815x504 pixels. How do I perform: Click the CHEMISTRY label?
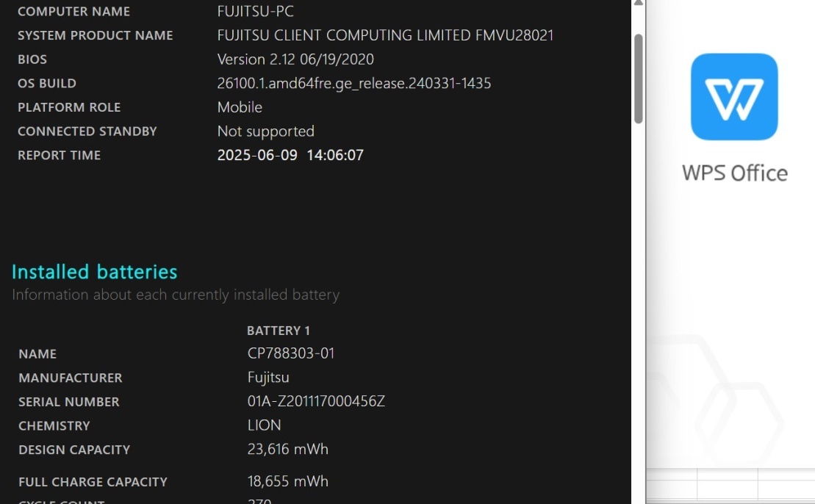(54, 425)
